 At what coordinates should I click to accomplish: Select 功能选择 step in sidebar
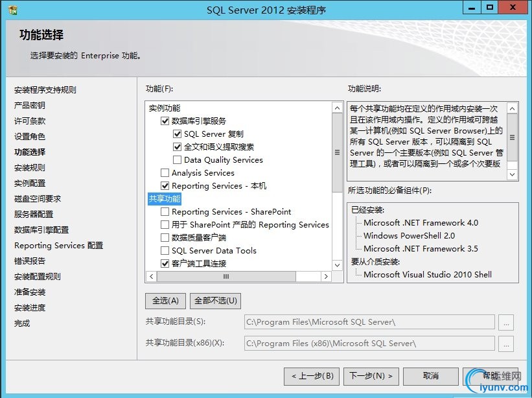(30, 152)
